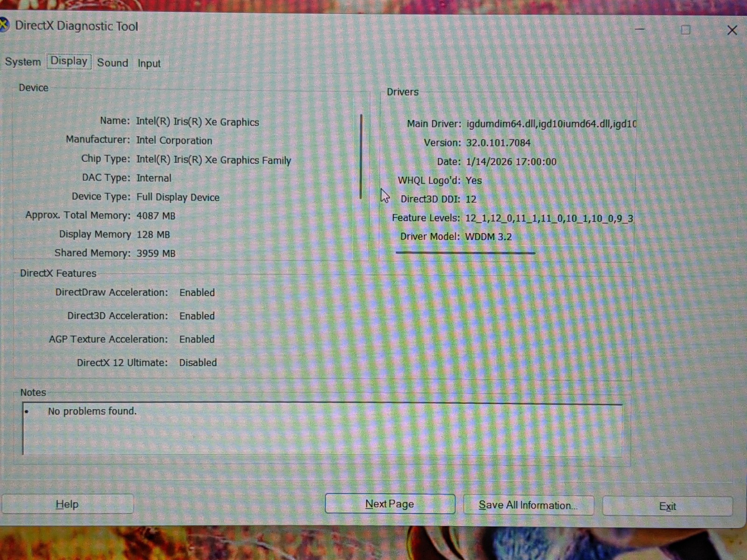Select 'Intel(R) Iris(R) Xe Graphics Family' chip type

(214, 160)
